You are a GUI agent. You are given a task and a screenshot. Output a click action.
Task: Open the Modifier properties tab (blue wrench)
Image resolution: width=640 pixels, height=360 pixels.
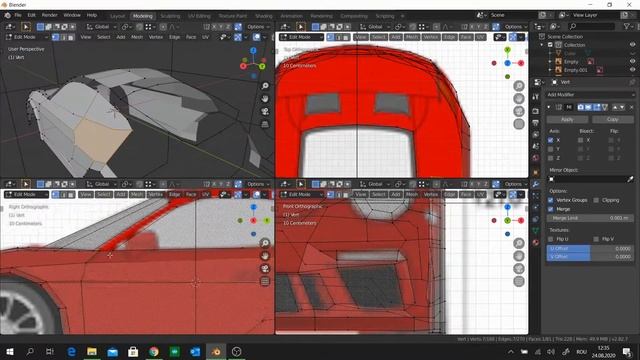click(536, 184)
